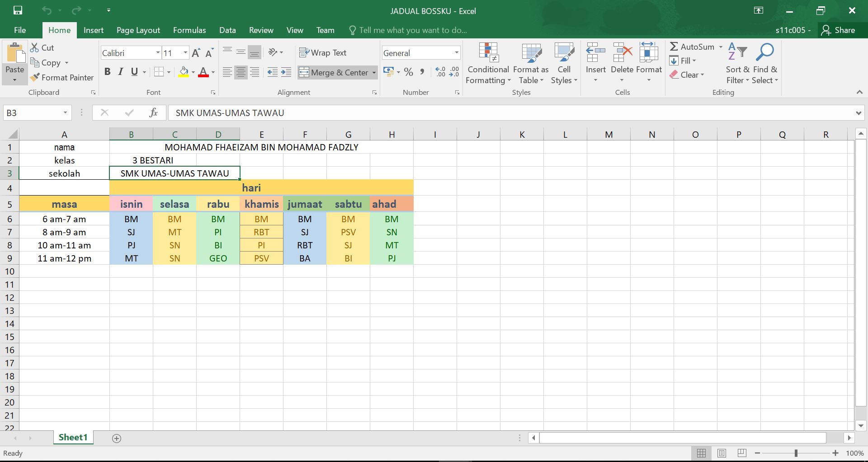Open the Name Box dropdown arrow
This screenshot has height=462, width=868.
pos(65,113)
